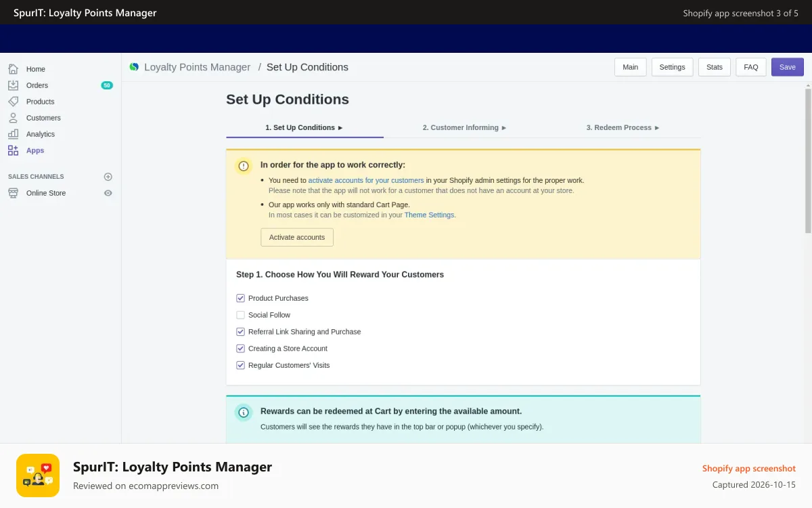
Task: Click the Set Up Conditions page heading
Action: [288, 100]
